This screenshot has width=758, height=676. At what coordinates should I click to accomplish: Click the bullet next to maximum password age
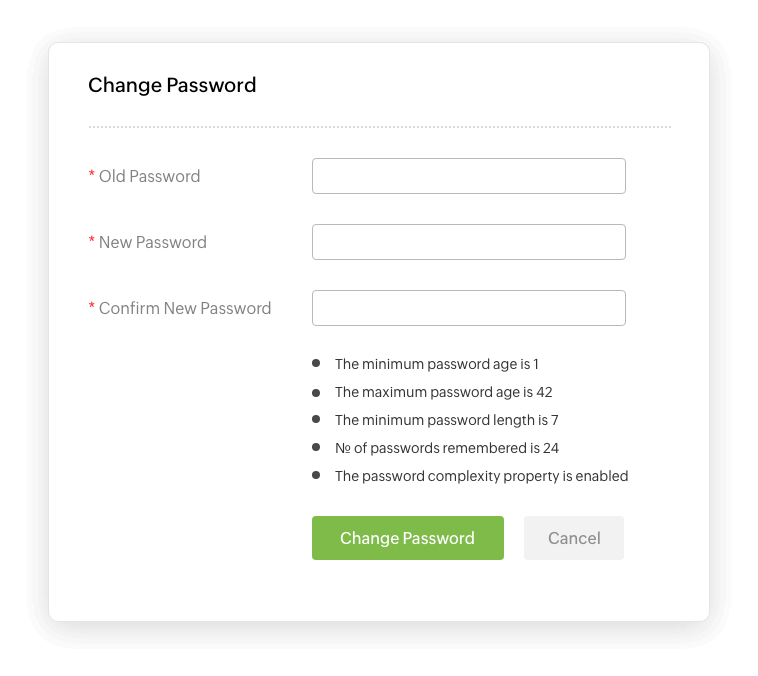coord(316,392)
